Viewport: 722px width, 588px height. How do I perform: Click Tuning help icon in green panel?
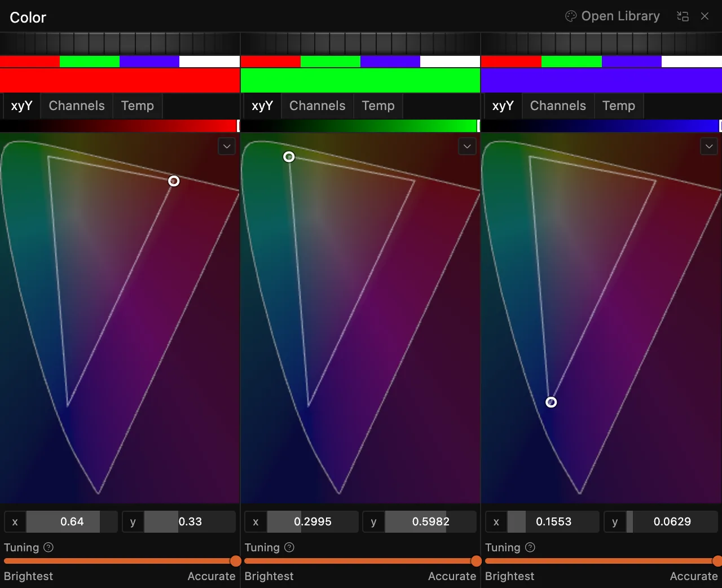point(289,547)
